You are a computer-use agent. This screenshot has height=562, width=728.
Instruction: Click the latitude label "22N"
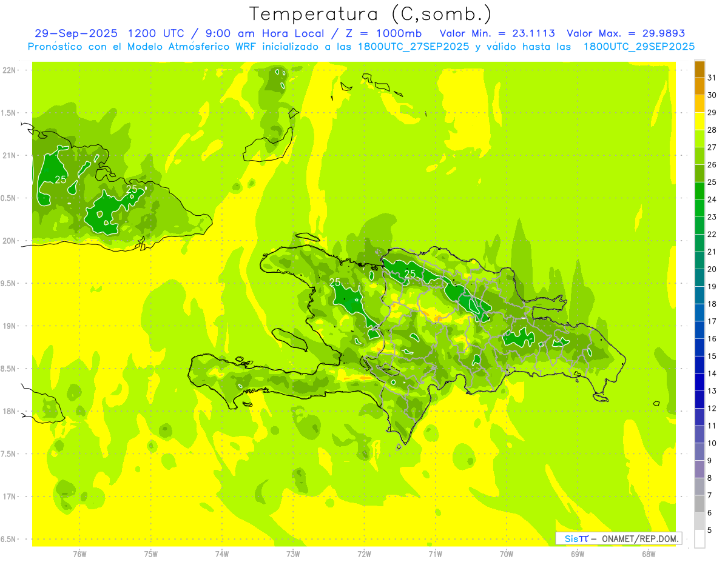pyautogui.click(x=9, y=70)
